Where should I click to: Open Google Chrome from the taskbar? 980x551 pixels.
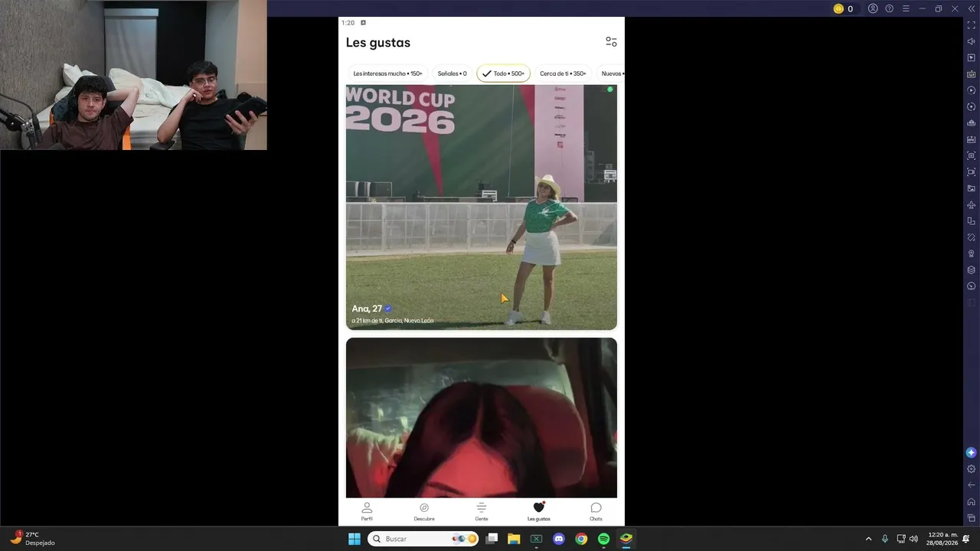(x=581, y=539)
